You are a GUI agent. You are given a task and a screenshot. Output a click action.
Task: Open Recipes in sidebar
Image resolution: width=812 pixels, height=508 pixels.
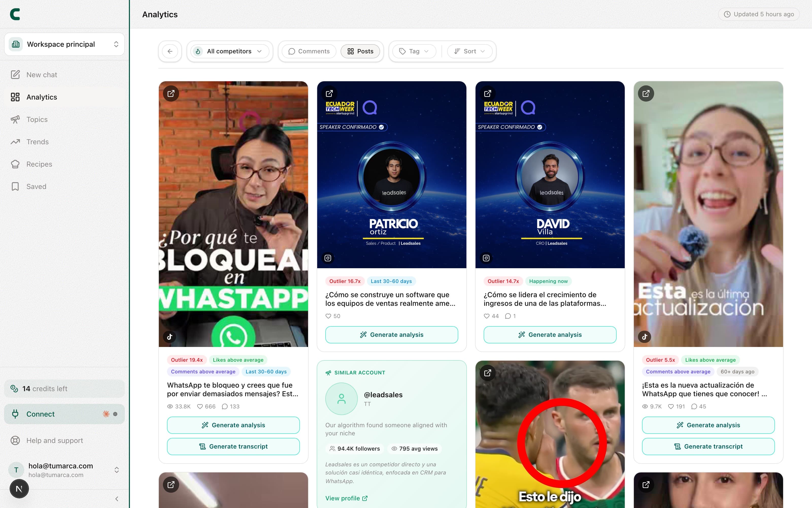tap(64, 164)
